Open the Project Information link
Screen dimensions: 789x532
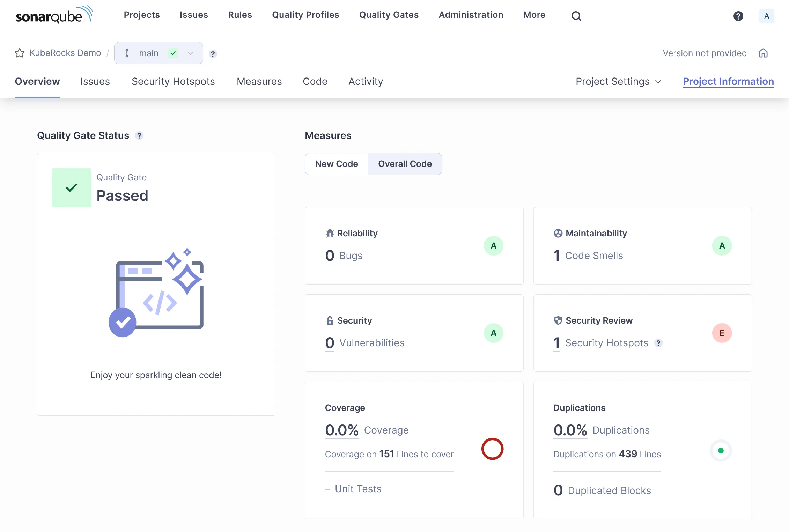pos(728,81)
